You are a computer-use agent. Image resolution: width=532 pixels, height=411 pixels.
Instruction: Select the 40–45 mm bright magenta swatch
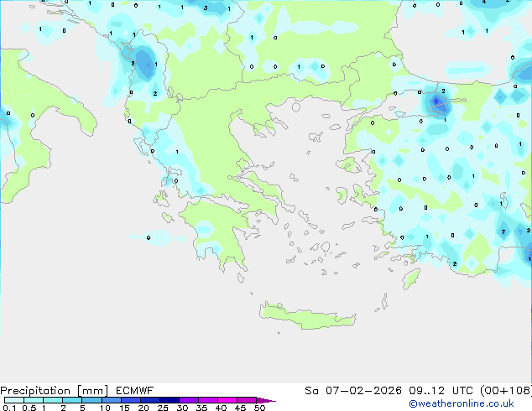point(227,400)
